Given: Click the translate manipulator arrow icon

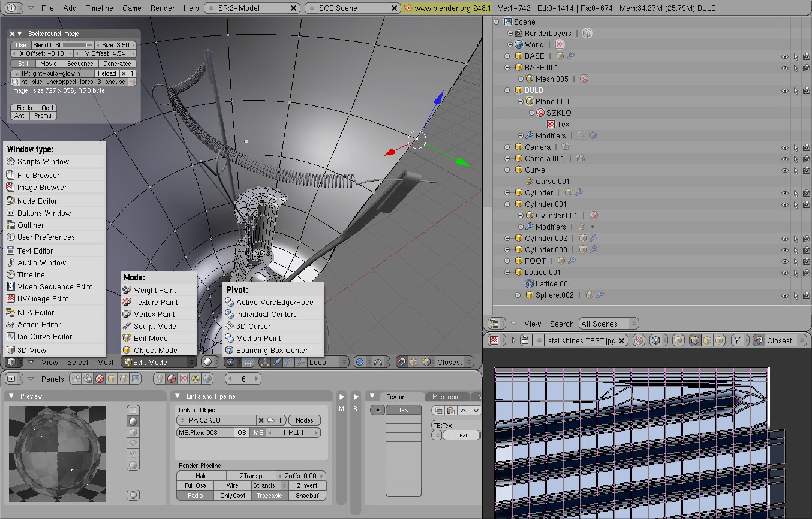Looking at the screenshot, I should click(x=276, y=362).
